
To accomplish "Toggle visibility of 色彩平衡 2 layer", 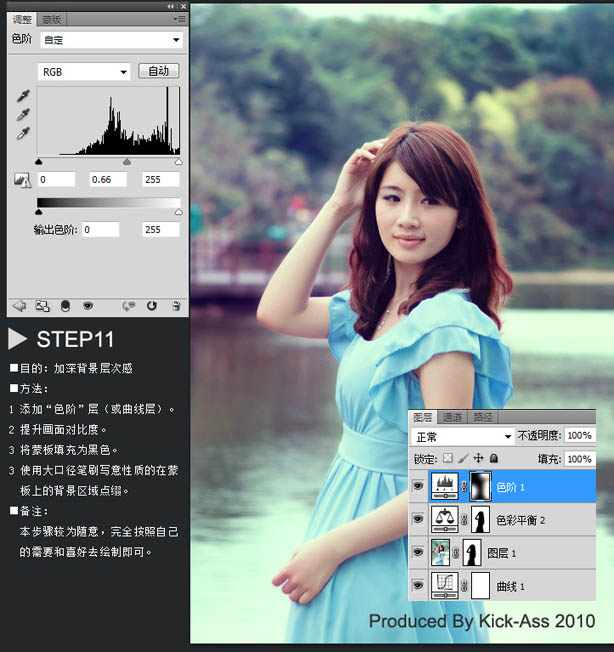I will coord(418,519).
